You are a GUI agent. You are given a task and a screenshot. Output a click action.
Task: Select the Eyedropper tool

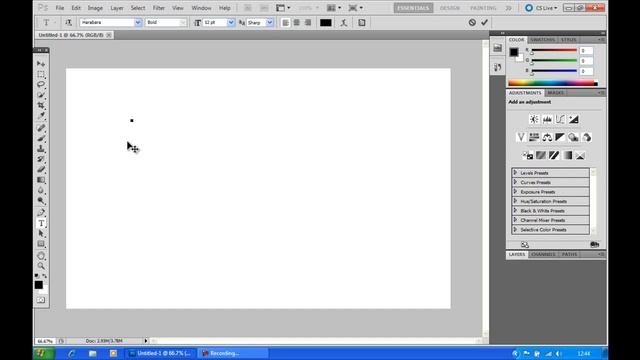pos(41,116)
